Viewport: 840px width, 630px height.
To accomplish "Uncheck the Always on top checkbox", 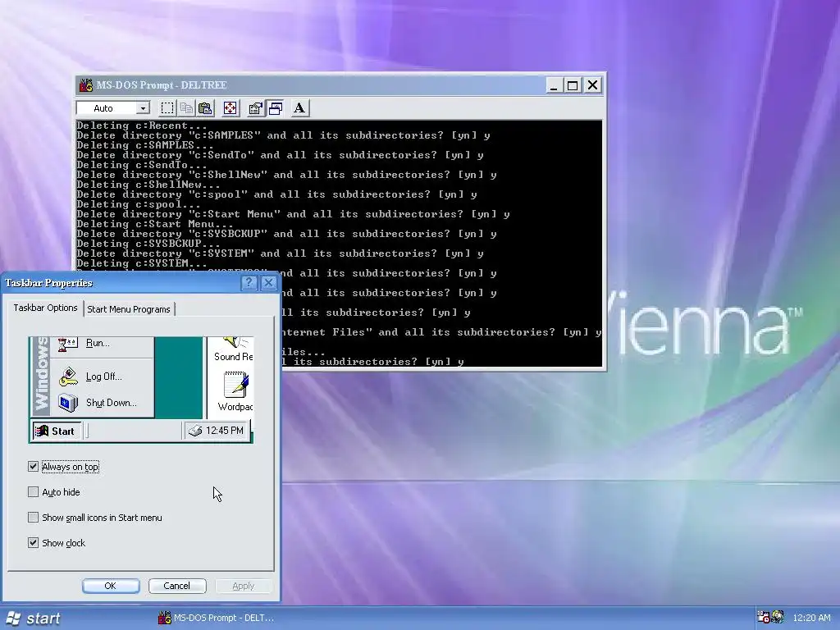I will coord(33,467).
